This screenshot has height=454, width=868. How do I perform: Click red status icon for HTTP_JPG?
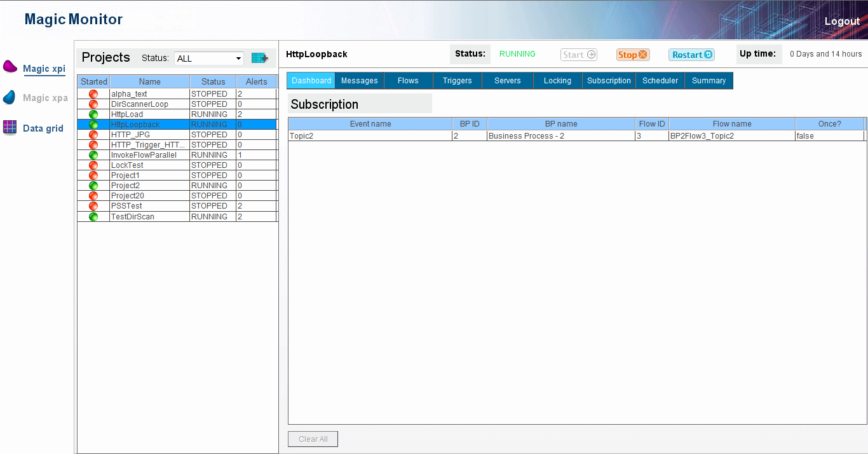click(x=93, y=135)
